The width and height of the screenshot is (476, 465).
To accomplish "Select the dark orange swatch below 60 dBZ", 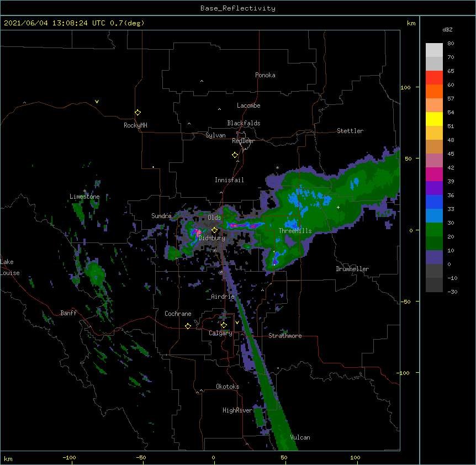I will [434, 91].
